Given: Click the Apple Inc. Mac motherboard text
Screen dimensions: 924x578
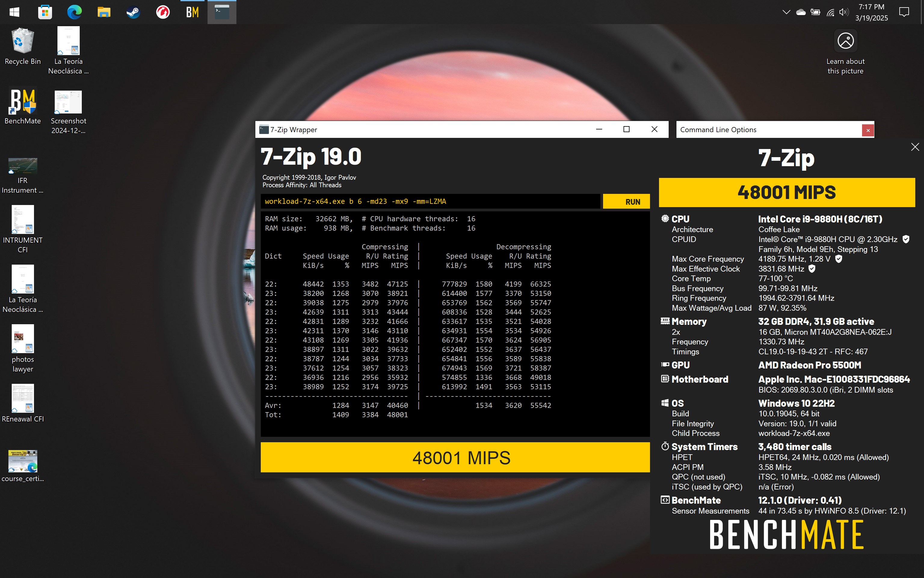Looking at the screenshot, I should pos(834,379).
